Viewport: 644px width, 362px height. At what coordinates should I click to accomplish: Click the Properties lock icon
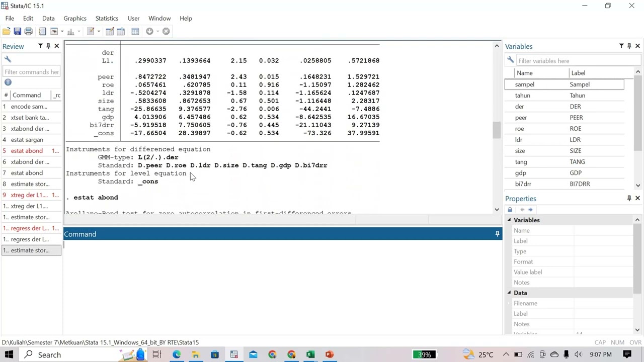pos(510,210)
